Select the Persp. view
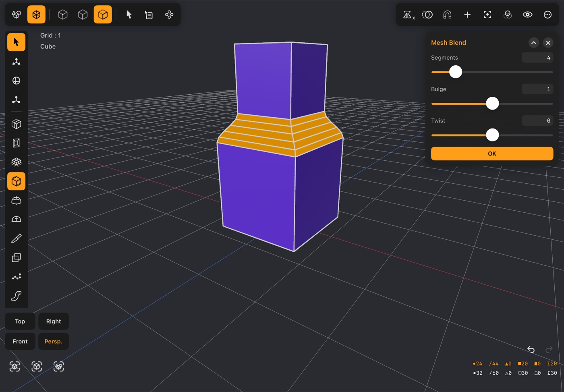This screenshot has height=392, width=564. click(x=54, y=341)
